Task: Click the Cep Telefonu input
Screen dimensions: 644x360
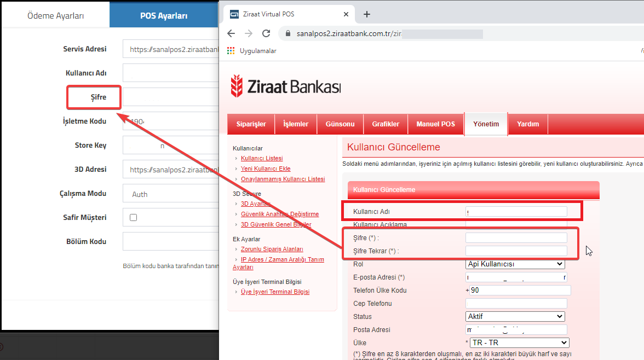Action: [x=516, y=303]
